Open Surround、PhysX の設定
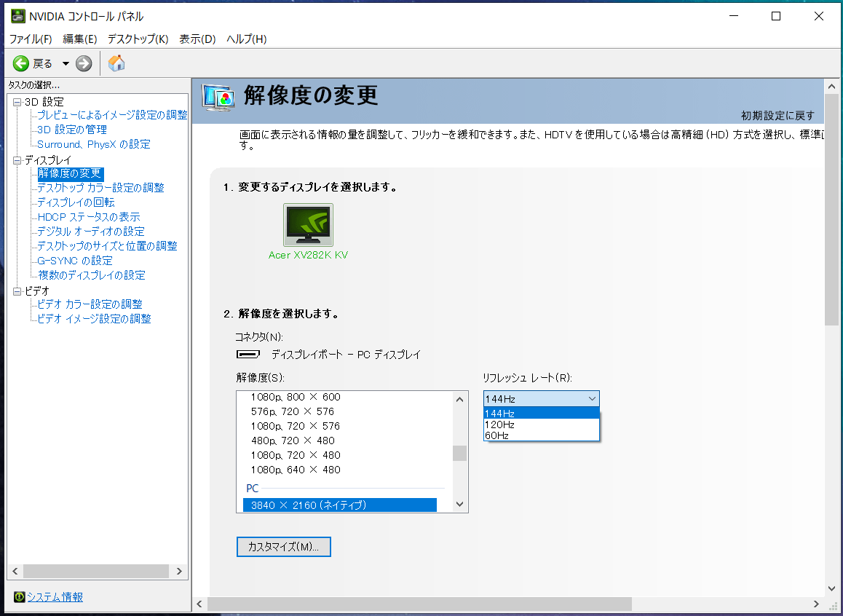The height and width of the screenshot is (616, 843). pyautogui.click(x=94, y=144)
